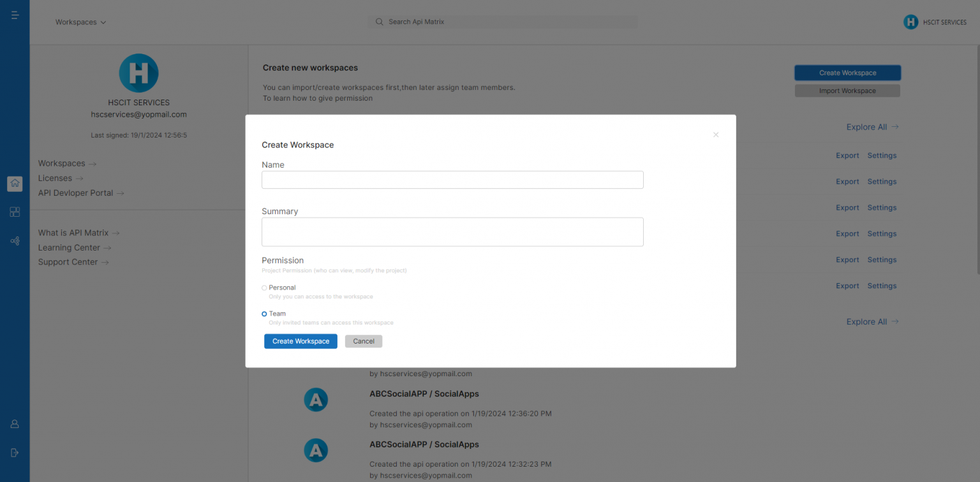Select the Personal permission option
The height and width of the screenshot is (482, 980).
(x=264, y=288)
